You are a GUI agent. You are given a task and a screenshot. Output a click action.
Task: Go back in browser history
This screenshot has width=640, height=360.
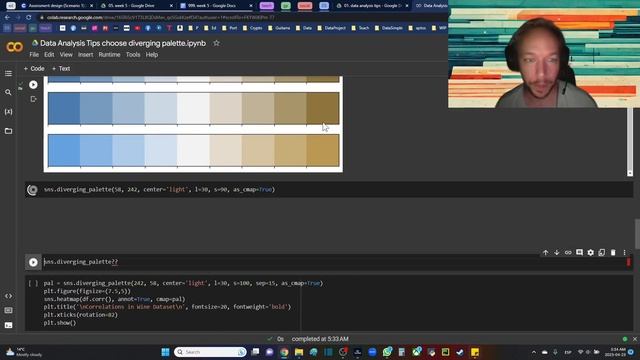click(x=7, y=18)
